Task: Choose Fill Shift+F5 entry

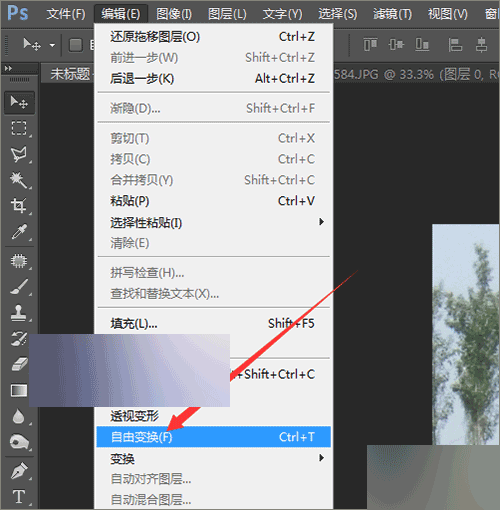Action: click(x=213, y=324)
